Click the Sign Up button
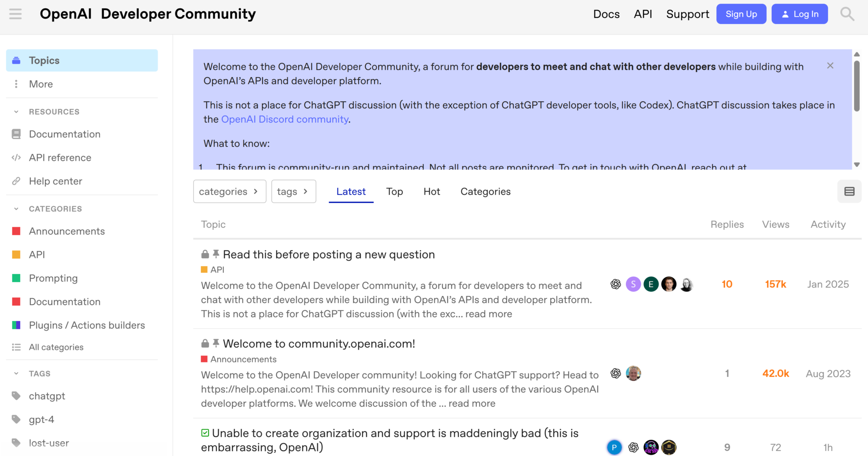868x456 pixels. coord(741,14)
